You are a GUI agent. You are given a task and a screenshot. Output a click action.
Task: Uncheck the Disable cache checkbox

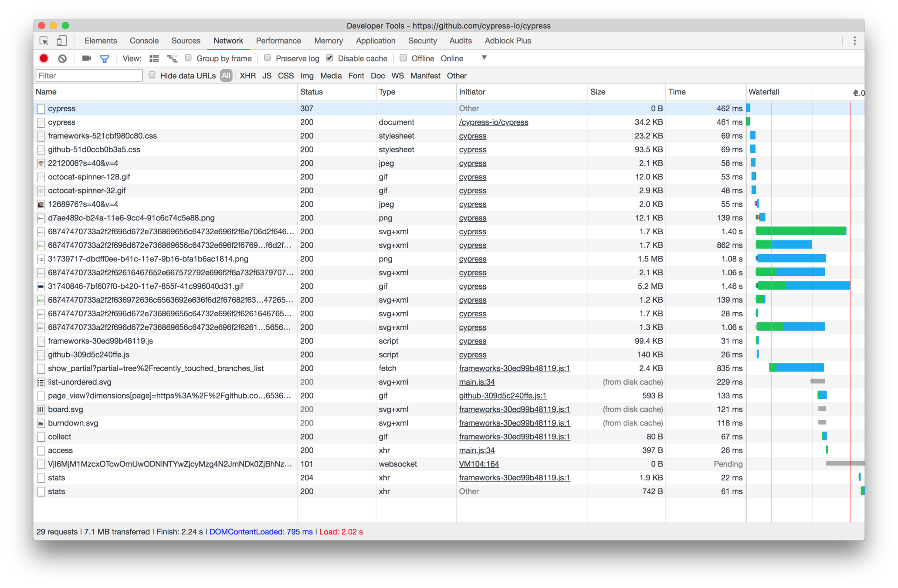pos(330,58)
